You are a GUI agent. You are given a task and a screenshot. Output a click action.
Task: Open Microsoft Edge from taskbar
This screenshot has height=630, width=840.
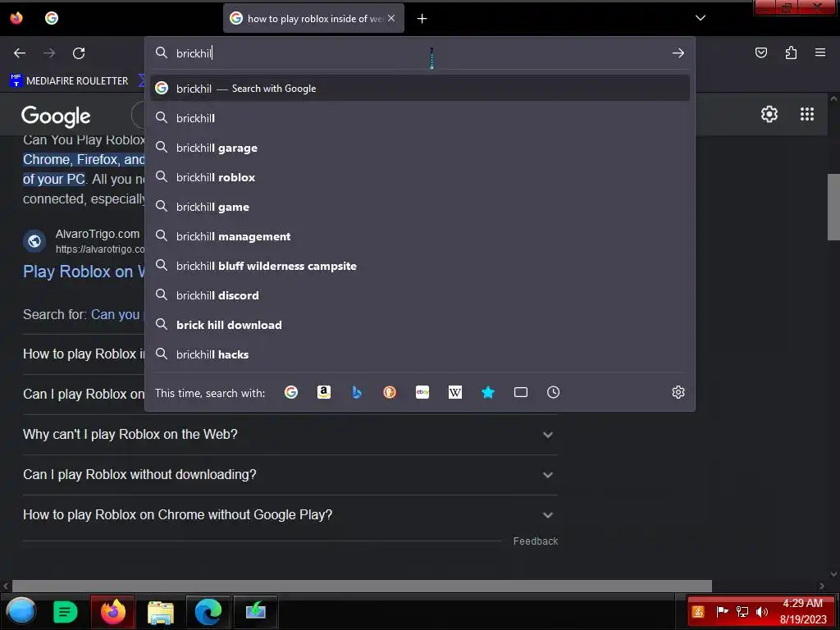pyautogui.click(x=208, y=611)
